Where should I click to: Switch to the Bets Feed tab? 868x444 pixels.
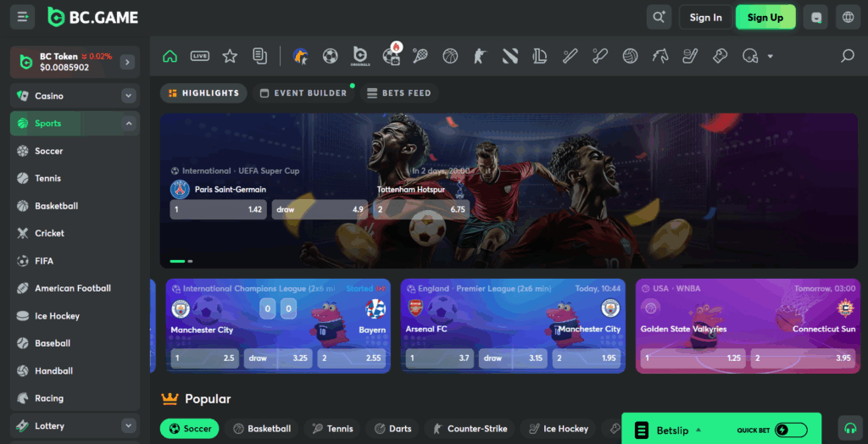399,93
